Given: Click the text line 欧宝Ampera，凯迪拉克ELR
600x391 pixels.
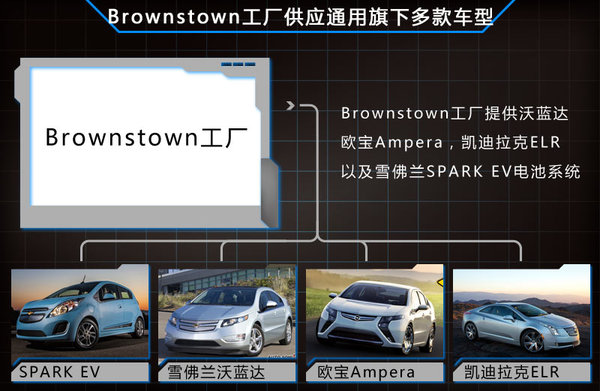Looking at the screenshot, I should [451, 142].
